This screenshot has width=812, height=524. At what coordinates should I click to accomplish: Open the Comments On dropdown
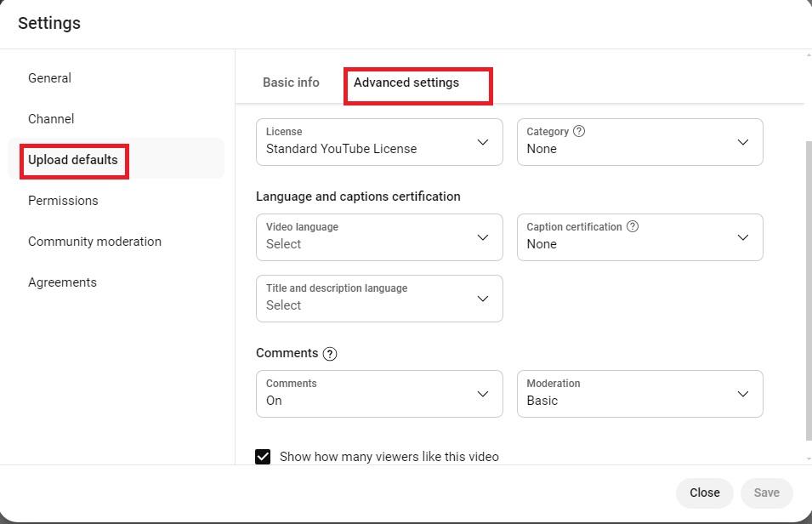click(379, 394)
